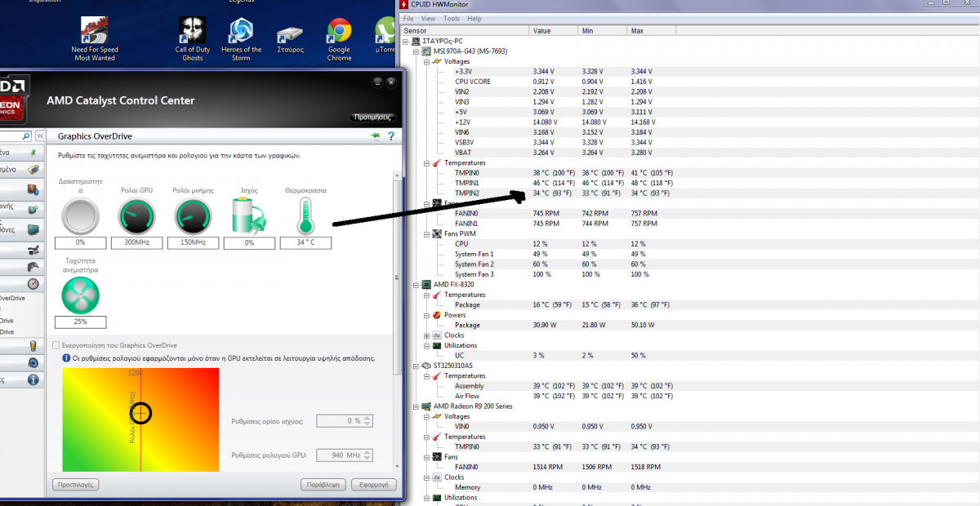The height and width of the screenshot is (506, 980).
Task: Click the memory clock gauge showing 150MHz
Action: pos(193,217)
